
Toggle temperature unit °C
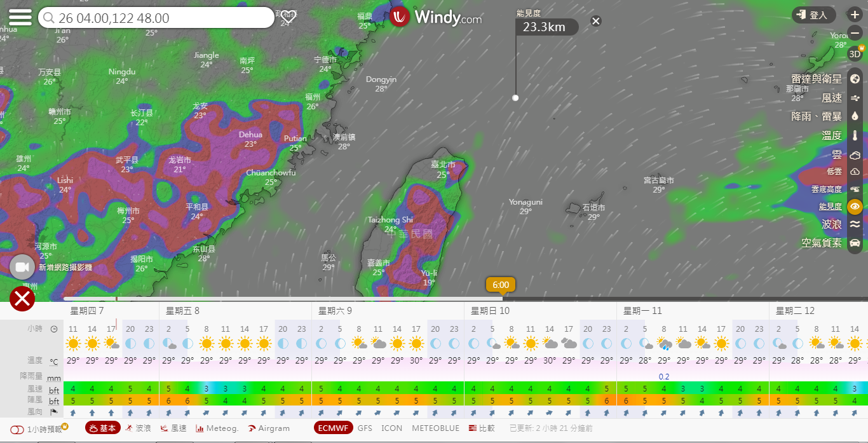click(x=54, y=362)
